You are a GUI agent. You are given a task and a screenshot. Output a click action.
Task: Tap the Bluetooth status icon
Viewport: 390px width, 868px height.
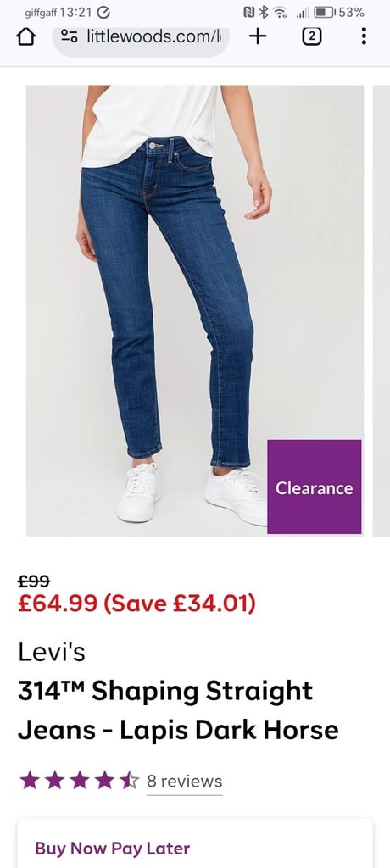[x=264, y=12]
